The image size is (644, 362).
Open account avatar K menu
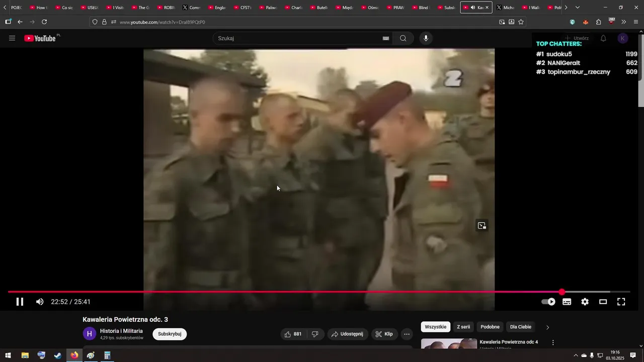pyautogui.click(x=623, y=38)
